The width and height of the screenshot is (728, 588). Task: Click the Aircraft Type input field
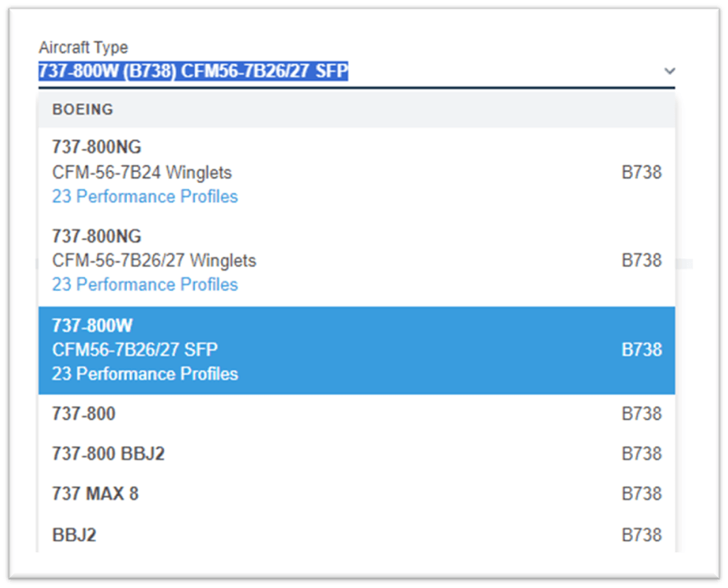(x=356, y=71)
